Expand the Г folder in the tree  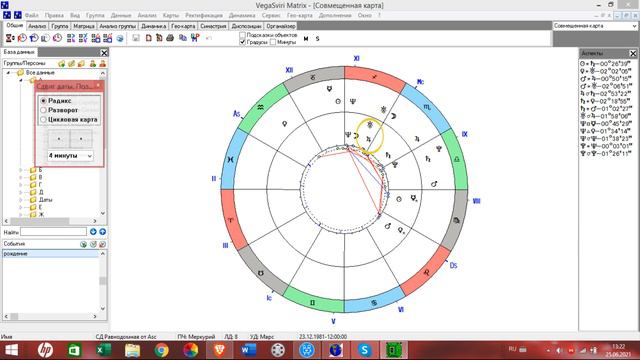pyautogui.click(x=21, y=184)
